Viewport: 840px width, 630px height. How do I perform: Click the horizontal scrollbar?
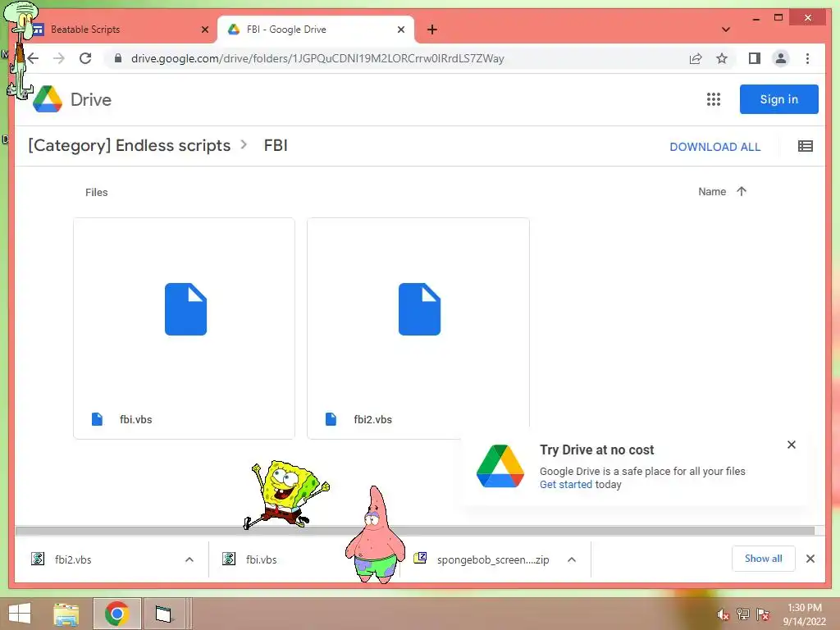point(415,531)
